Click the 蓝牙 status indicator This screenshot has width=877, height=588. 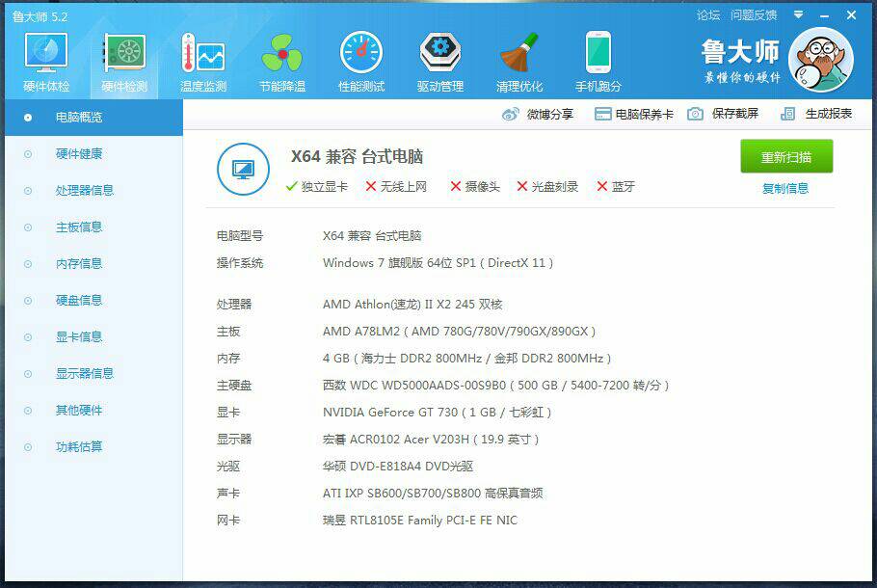[x=616, y=186]
